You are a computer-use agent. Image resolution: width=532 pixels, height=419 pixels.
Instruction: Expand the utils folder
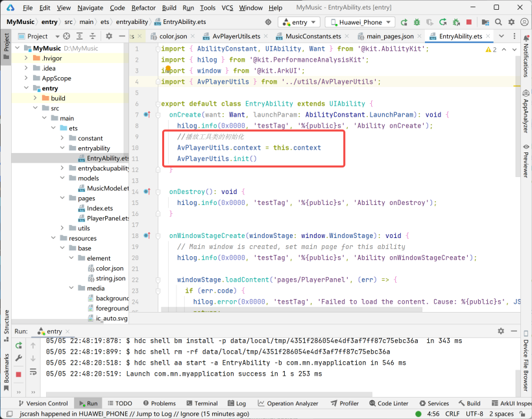(x=62, y=228)
